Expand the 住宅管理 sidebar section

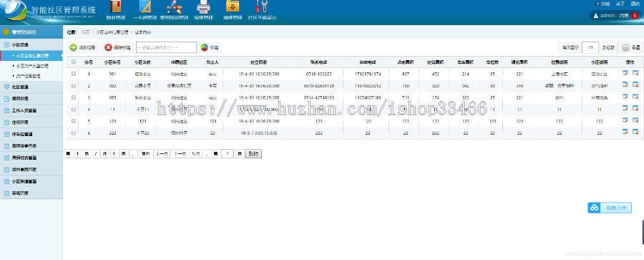point(31,122)
